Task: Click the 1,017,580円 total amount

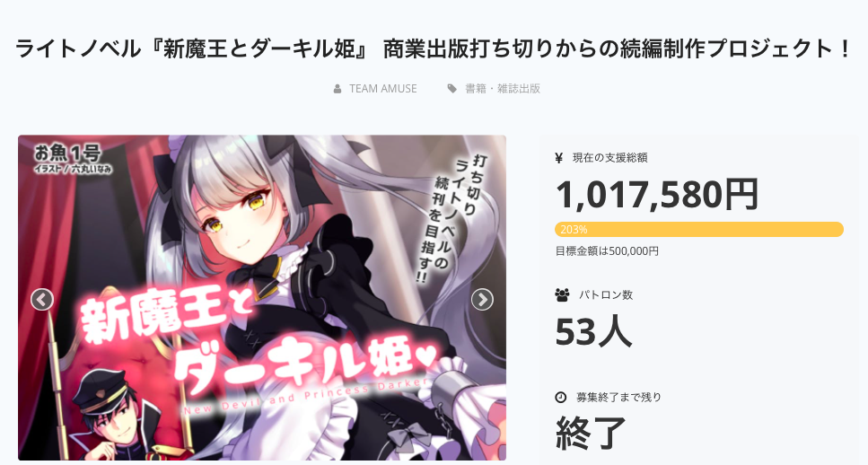Action: (x=656, y=194)
